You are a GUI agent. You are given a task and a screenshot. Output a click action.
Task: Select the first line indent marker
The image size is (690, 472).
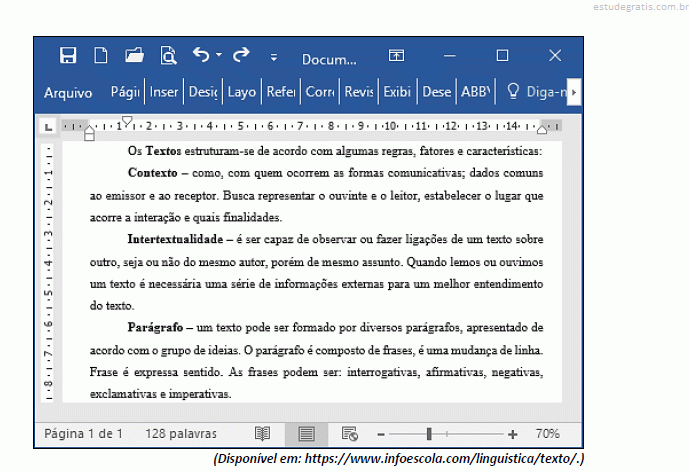[127, 121]
